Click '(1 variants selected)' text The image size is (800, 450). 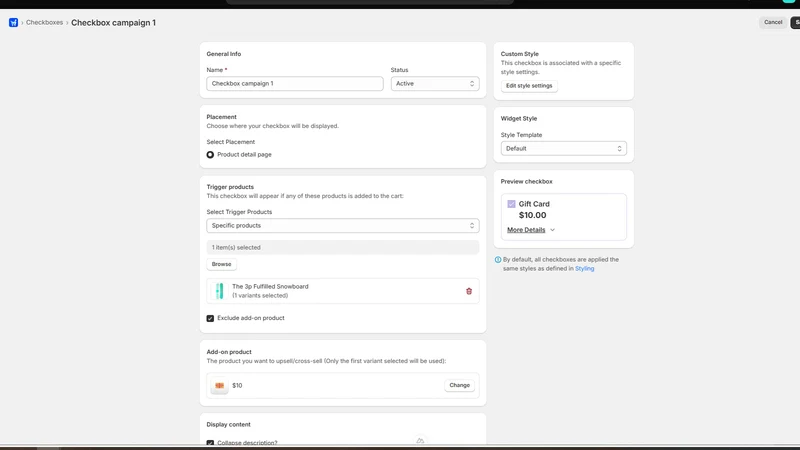[x=260, y=295]
